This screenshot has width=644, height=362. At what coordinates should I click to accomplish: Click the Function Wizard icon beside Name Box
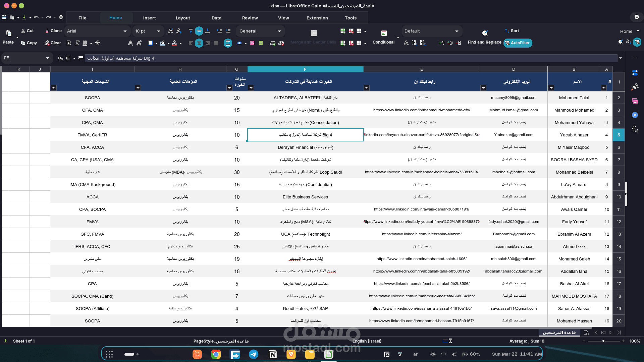coord(60,58)
